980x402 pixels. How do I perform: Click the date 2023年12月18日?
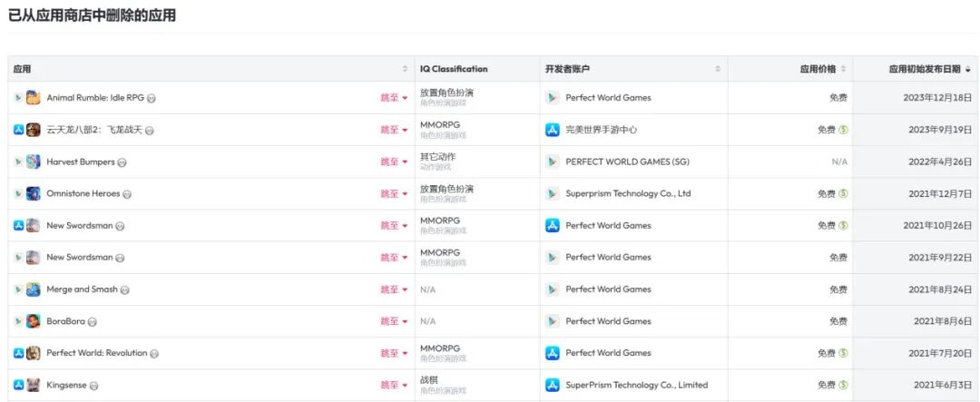click(937, 97)
